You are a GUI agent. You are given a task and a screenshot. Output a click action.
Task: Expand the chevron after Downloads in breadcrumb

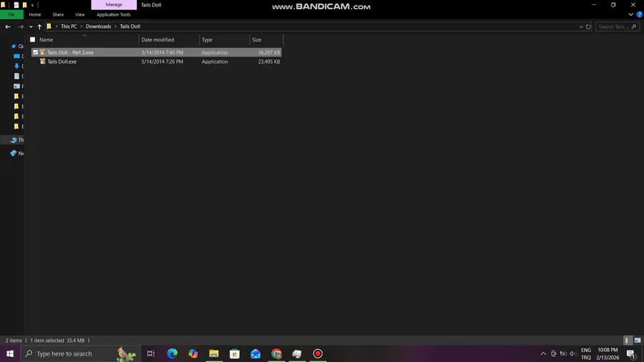click(115, 26)
